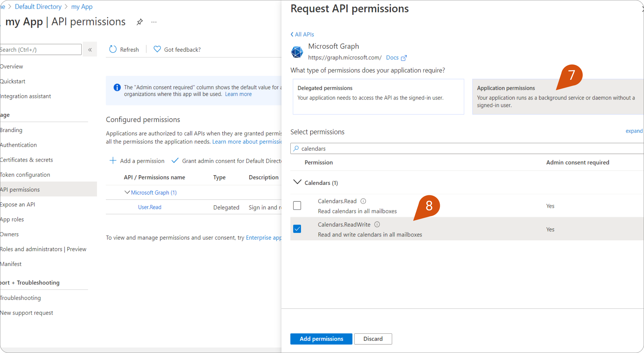Image resolution: width=644 pixels, height=353 pixels.
Task: Collapse the Calendars (1) permission group
Action: point(297,182)
